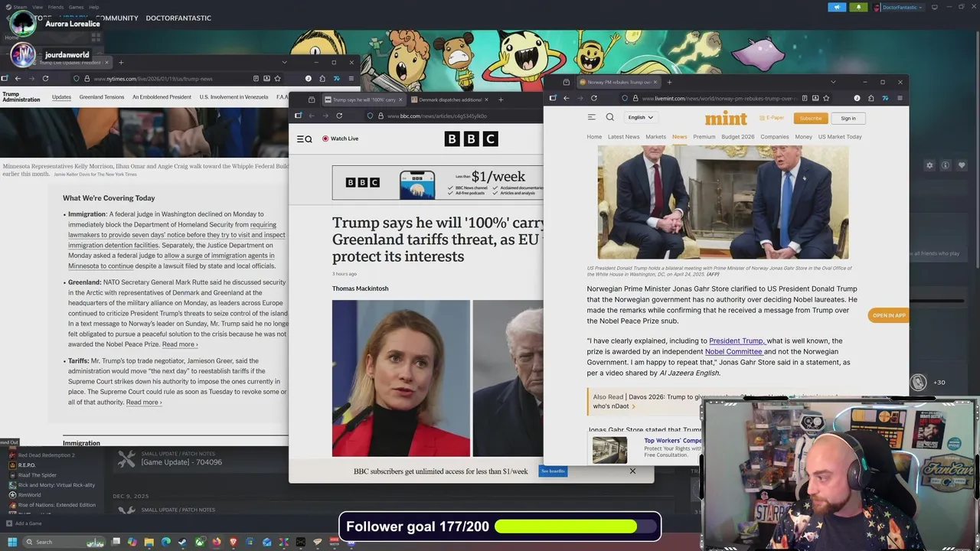The image size is (980, 551).
Task: Open a new tab in the BBC browser window
Action: 501,99
